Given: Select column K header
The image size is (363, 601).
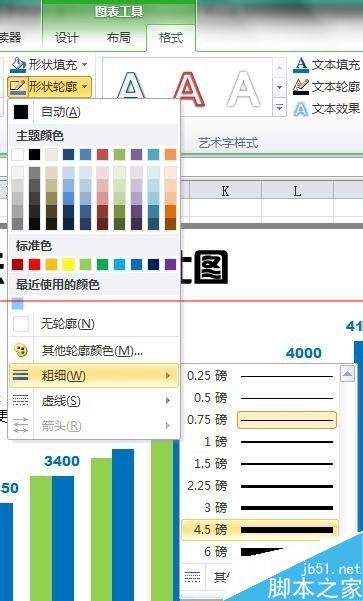Looking at the screenshot, I should point(226,190).
